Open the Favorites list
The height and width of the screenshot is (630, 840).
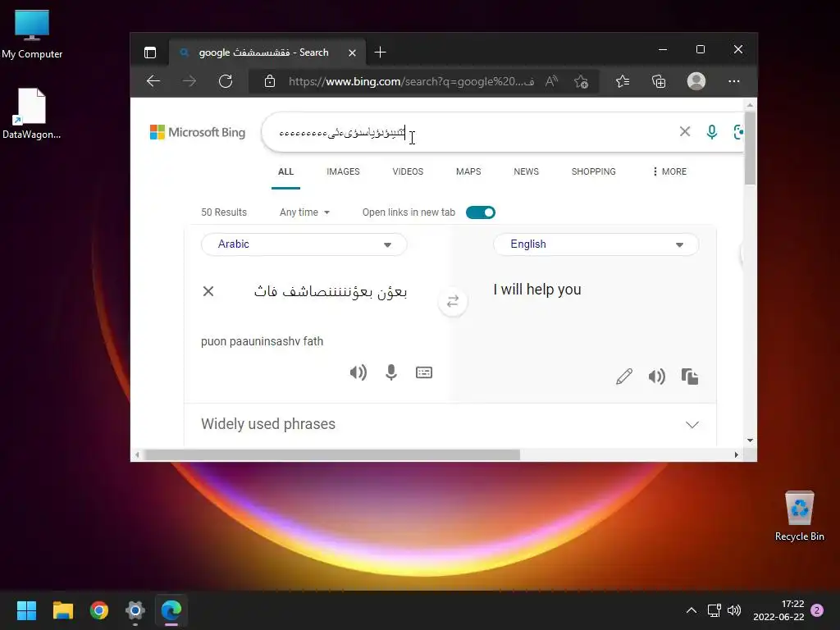click(x=623, y=81)
